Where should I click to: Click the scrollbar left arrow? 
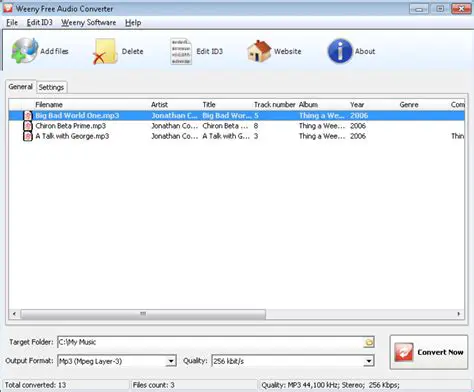tap(14, 314)
